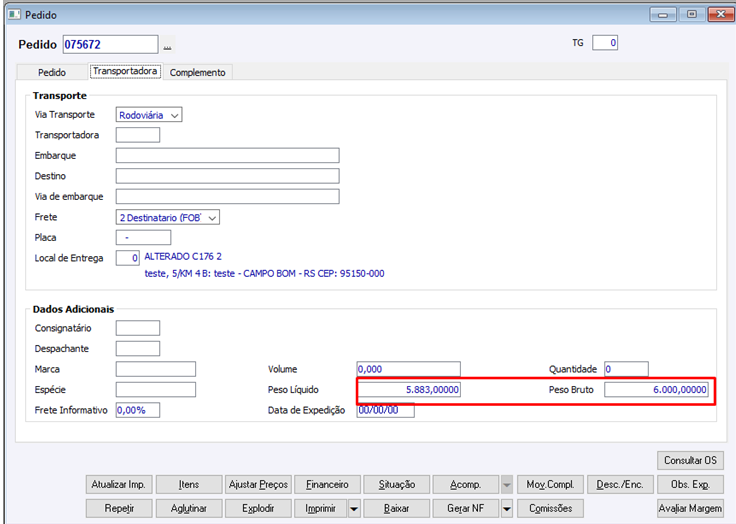Screen dimensions: 736x524
Task: Open the Via Transporte dropdown
Action: point(149,115)
